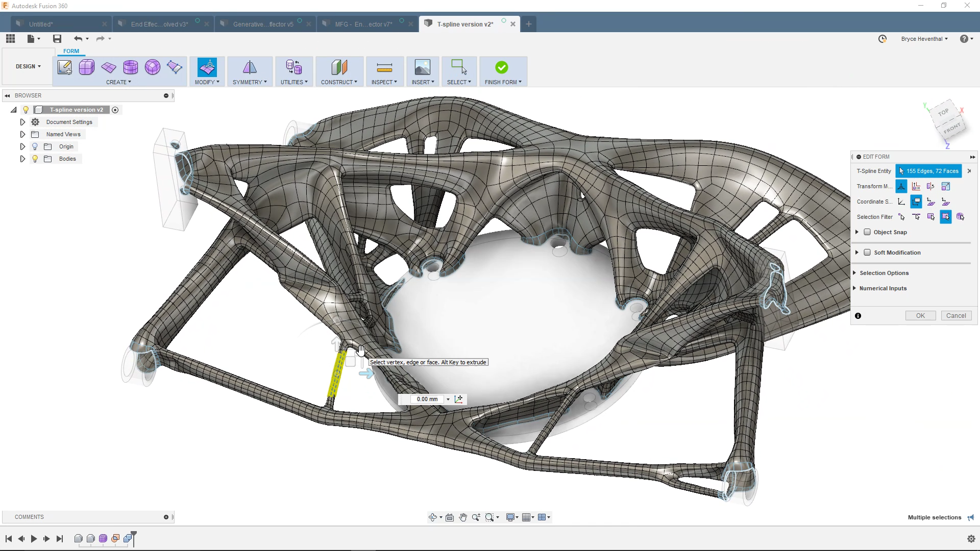Click the Inspect measure icon
Screen dimensions: 980x551
coord(384,67)
